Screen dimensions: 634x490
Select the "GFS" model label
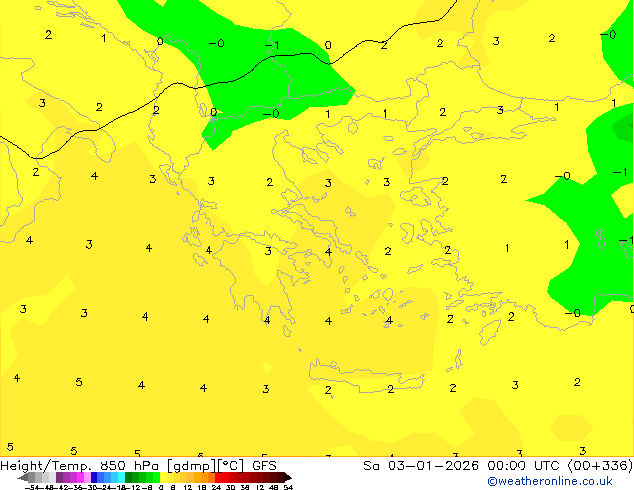tap(264, 466)
